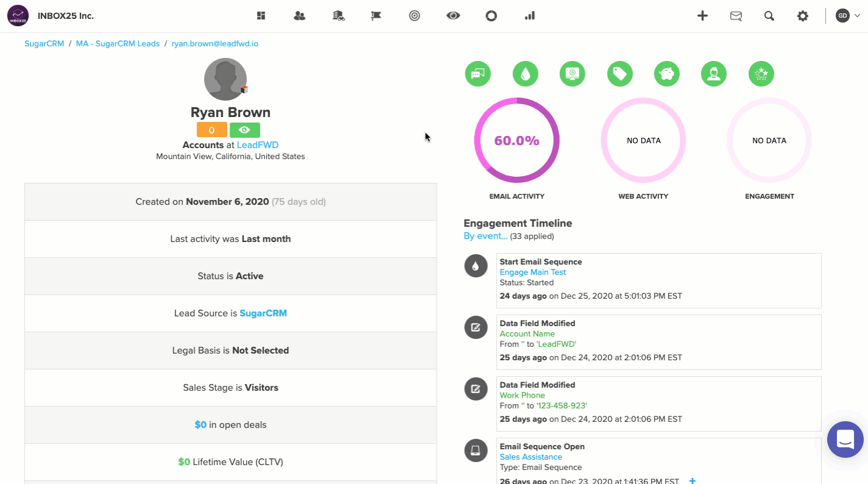Screen dimensions: 868x484
Task: Open the contacts people icon in top navigation
Action: point(299,16)
